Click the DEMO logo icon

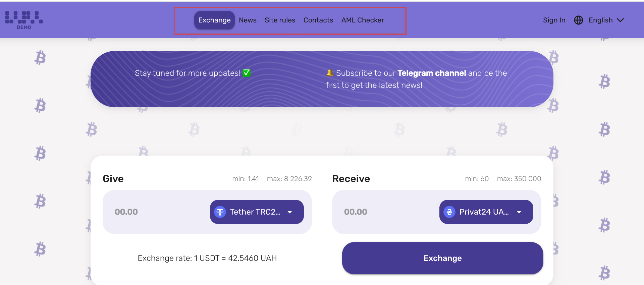tap(24, 20)
